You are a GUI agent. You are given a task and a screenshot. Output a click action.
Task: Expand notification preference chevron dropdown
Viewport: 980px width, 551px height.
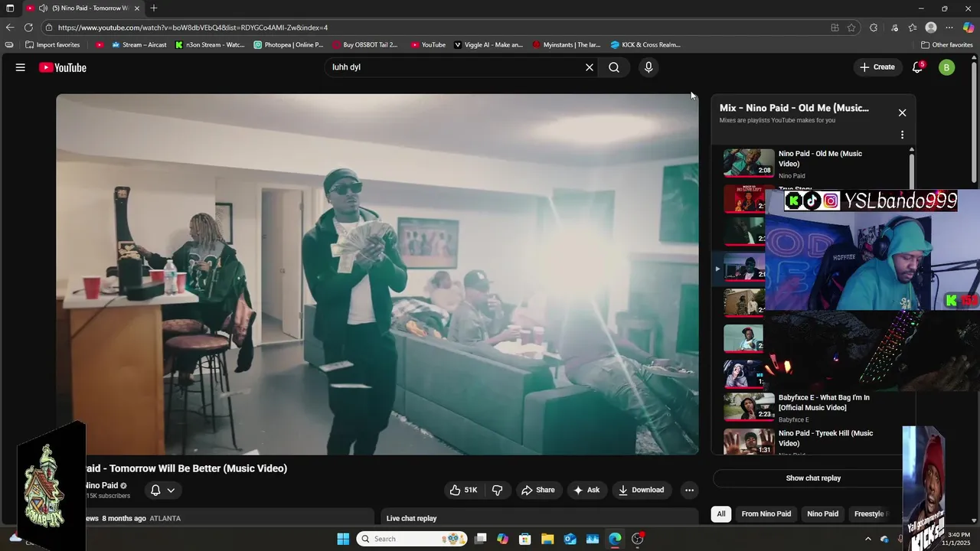click(171, 490)
